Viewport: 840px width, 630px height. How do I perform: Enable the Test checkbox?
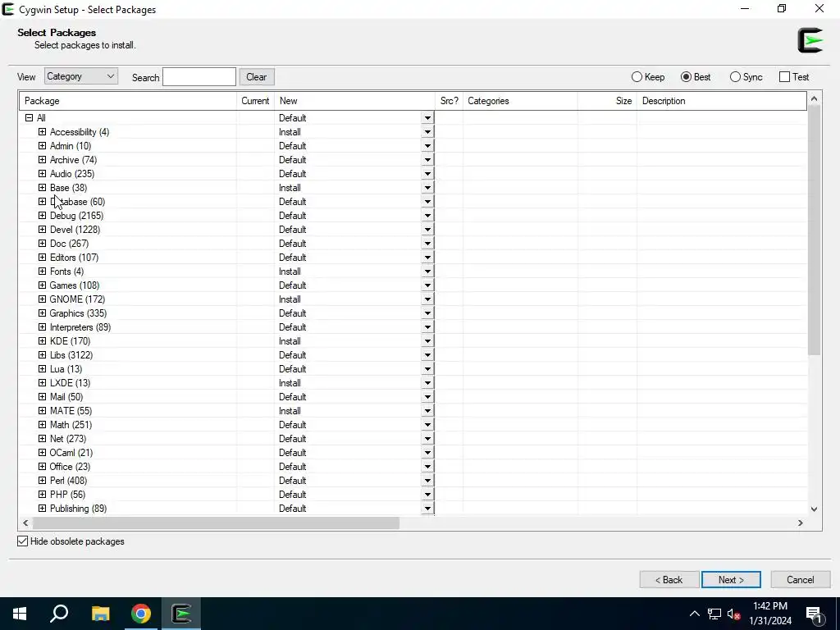pyautogui.click(x=784, y=77)
